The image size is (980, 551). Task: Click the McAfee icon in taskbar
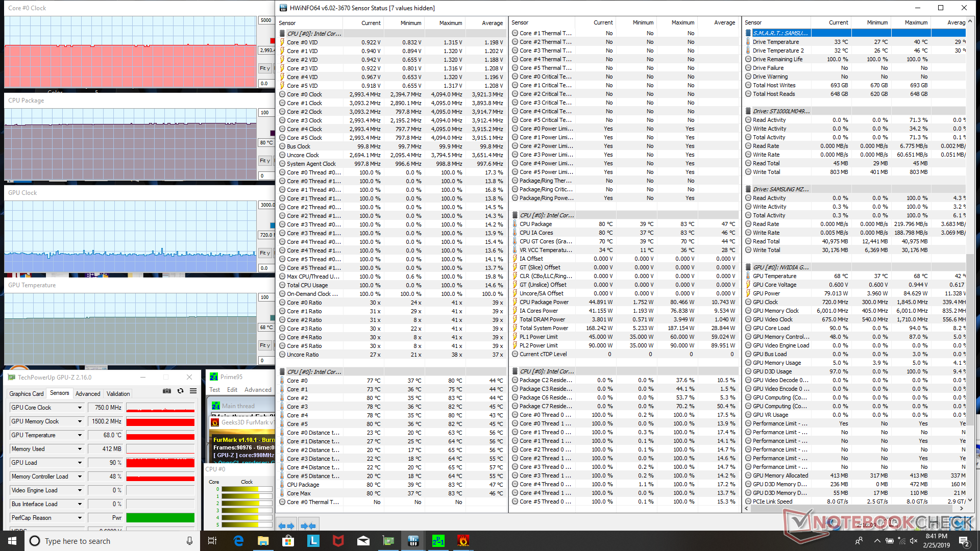coord(338,541)
